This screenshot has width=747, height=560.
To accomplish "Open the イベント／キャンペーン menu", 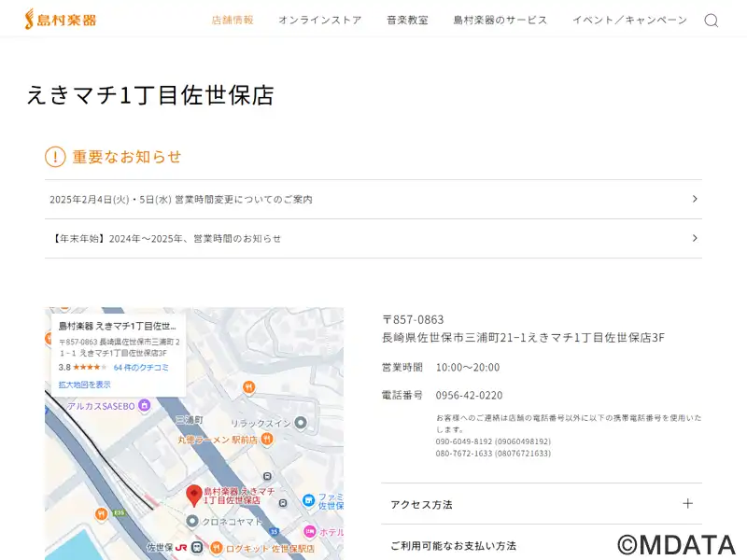I will (629, 20).
